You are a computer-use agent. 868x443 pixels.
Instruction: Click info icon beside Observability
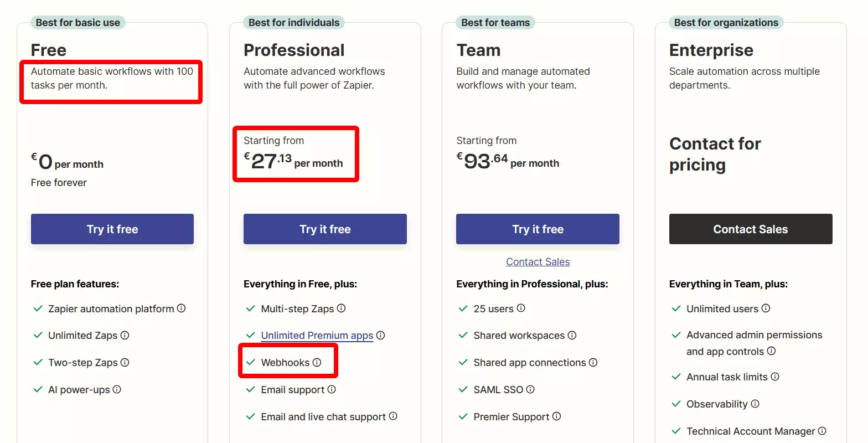(755, 404)
